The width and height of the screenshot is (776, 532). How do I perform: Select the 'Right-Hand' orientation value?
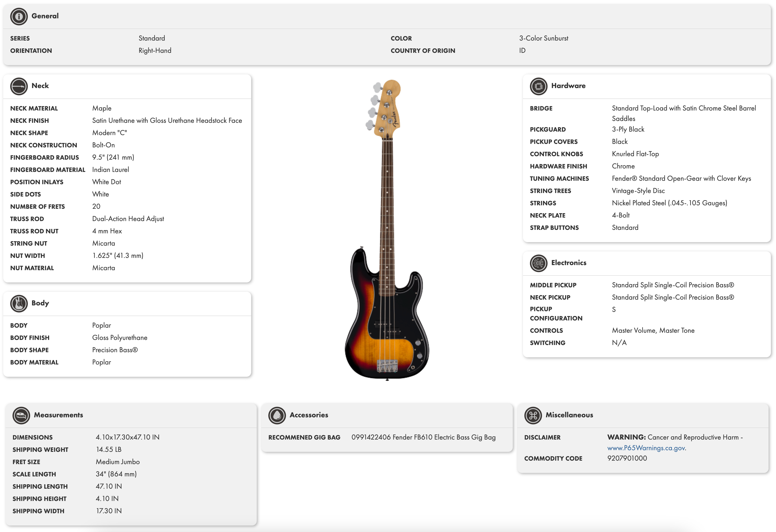pos(155,50)
